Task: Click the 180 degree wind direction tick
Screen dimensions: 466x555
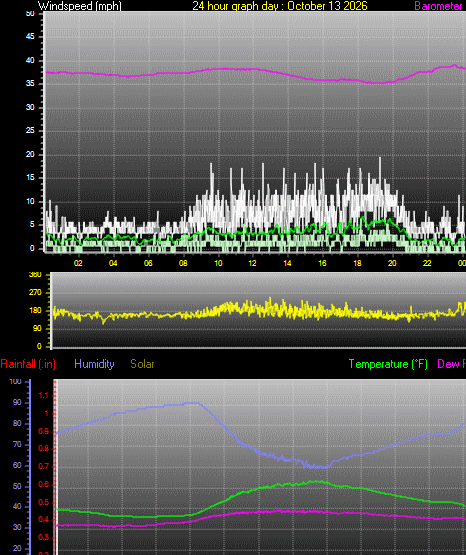Action: click(35, 310)
